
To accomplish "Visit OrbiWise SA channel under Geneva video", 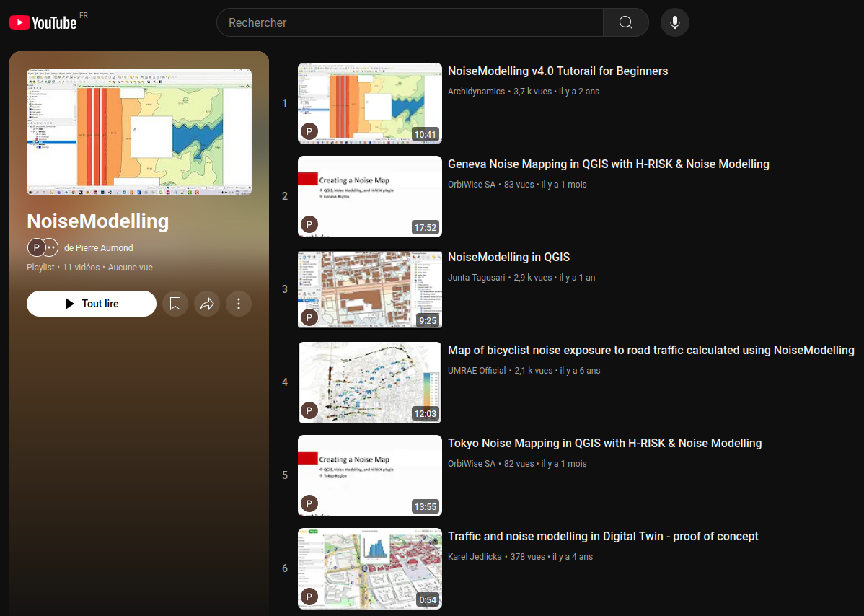I will (472, 185).
